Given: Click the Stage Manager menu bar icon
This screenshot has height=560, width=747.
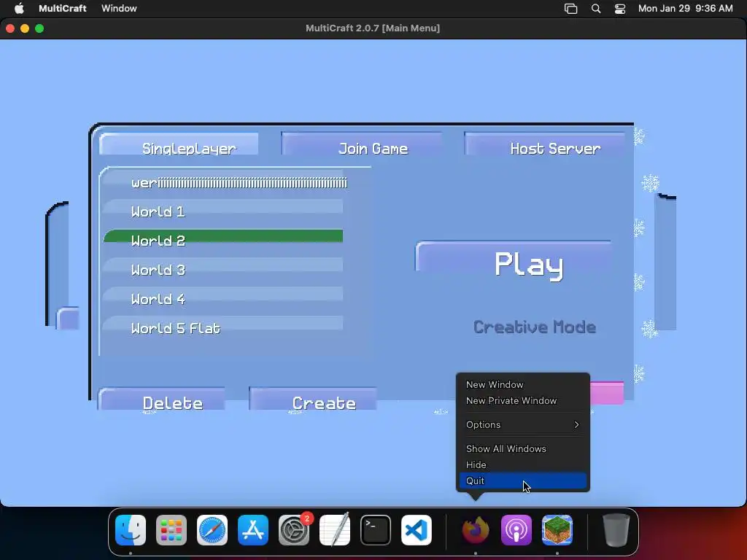Looking at the screenshot, I should pyautogui.click(x=570, y=9).
